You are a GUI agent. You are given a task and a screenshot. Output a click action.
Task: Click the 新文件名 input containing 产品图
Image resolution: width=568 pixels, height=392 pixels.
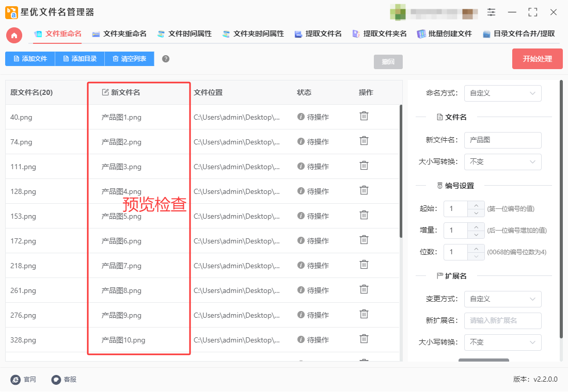coord(503,140)
